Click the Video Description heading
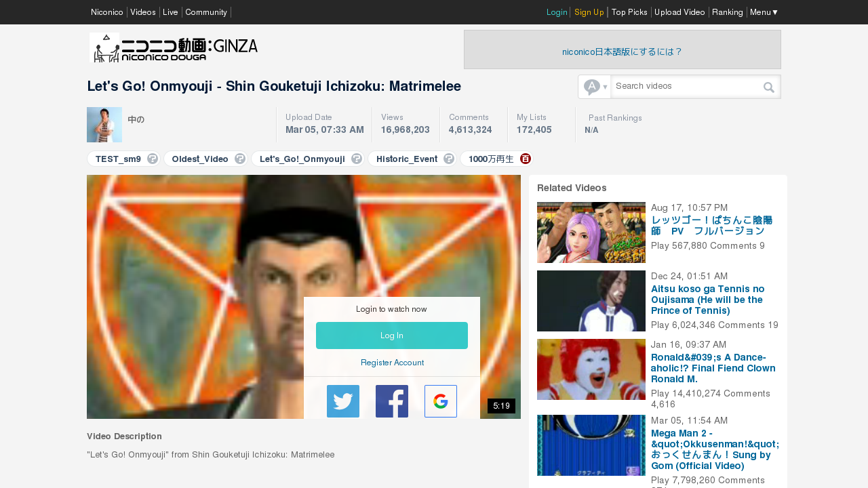Screen dimensions: 868x488 click(124, 436)
